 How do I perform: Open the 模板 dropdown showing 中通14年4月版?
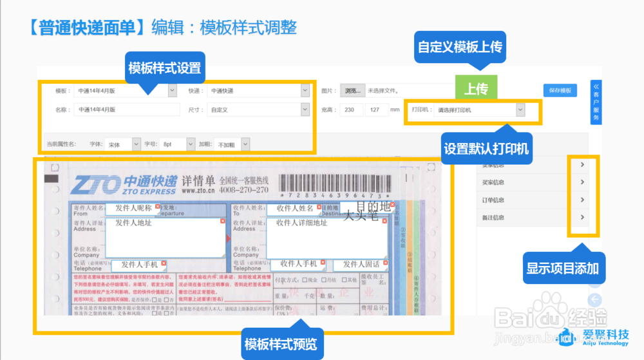pyautogui.click(x=126, y=91)
